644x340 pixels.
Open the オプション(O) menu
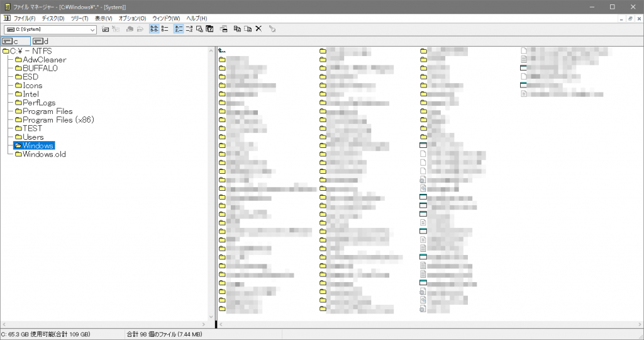132,18
